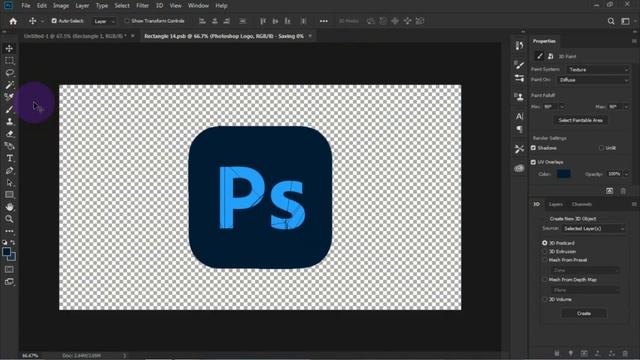The image size is (640, 360).
Task: Select Mesh From Preset radio button
Action: [544, 260]
